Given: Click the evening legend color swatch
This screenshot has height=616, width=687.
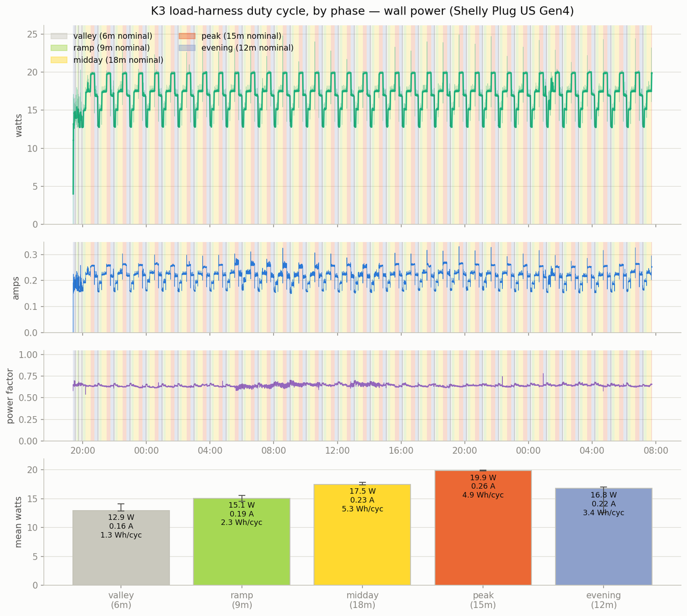Looking at the screenshot, I should (187, 48).
